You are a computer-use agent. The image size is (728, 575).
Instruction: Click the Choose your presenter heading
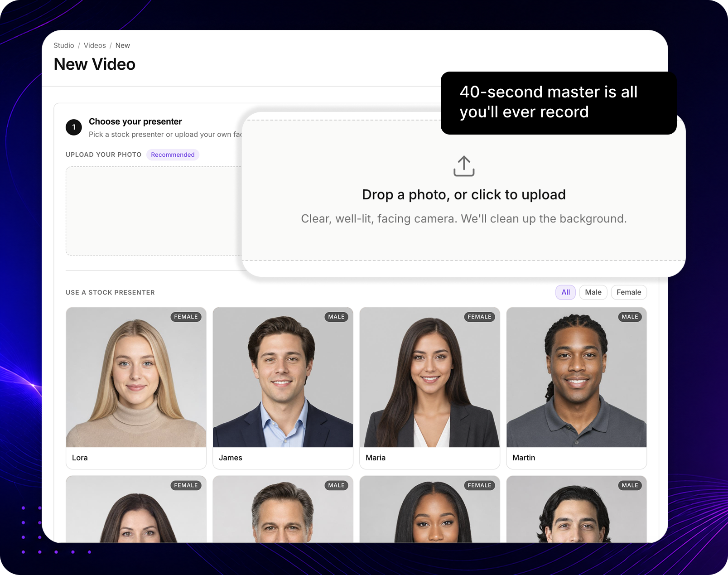(x=135, y=121)
